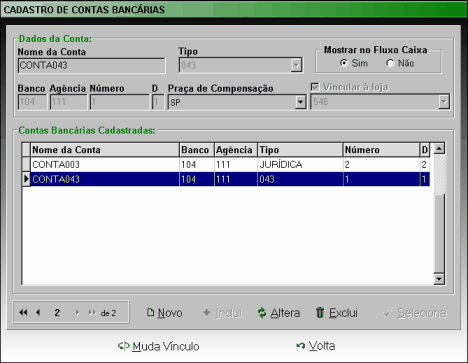The width and height of the screenshot is (468, 363).
Task: Click scrollbar up arrow in accounts list
Action: pos(439,148)
